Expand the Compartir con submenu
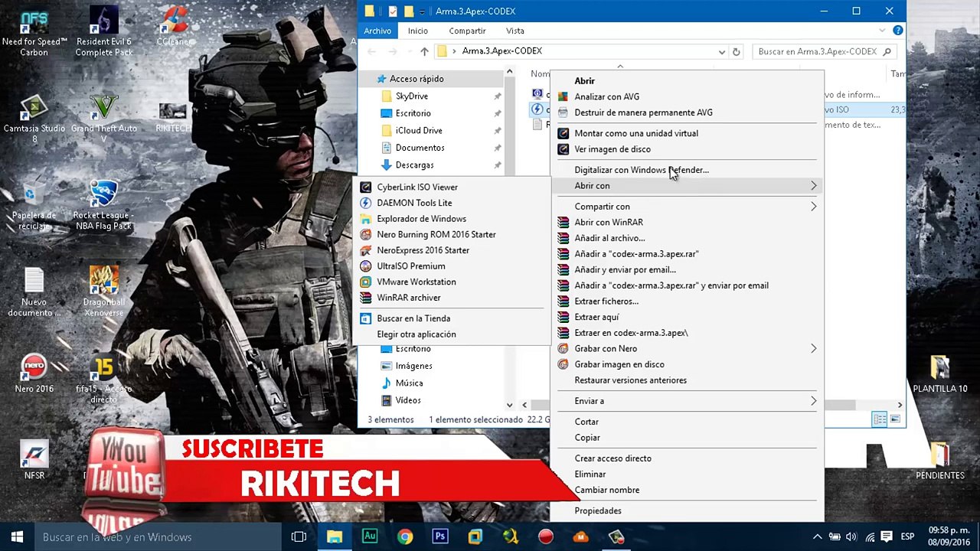Screen dimensions: 980x551 [x=687, y=207]
